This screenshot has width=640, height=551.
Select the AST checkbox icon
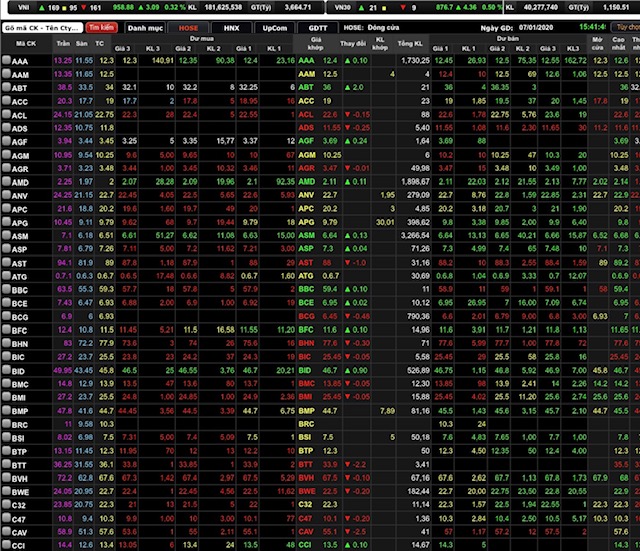6,262
